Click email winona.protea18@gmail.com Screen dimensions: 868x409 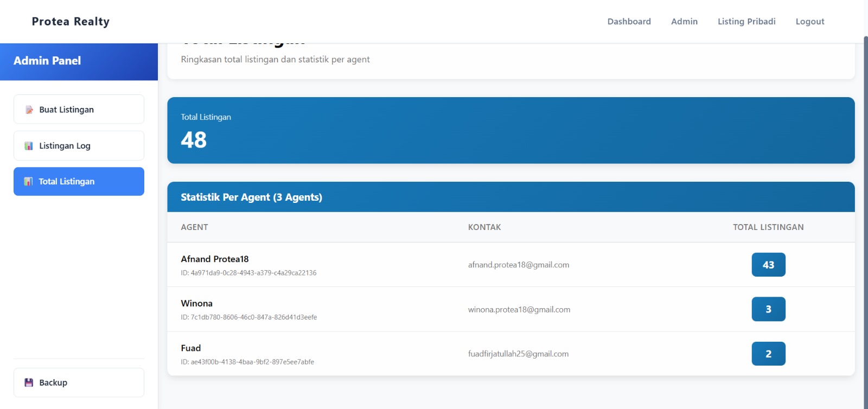click(x=519, y=310)
